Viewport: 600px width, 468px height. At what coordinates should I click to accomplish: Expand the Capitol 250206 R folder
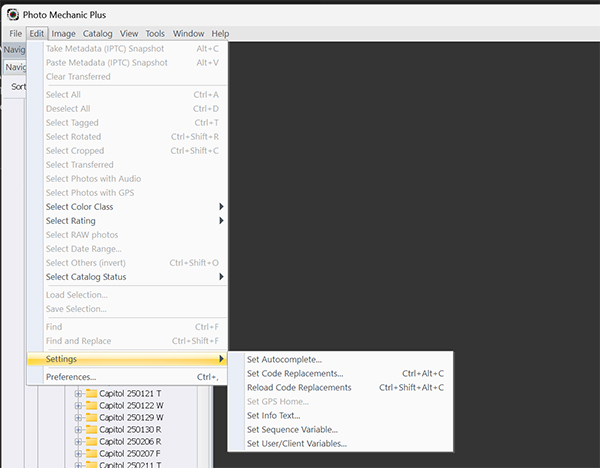pos(78,441)
